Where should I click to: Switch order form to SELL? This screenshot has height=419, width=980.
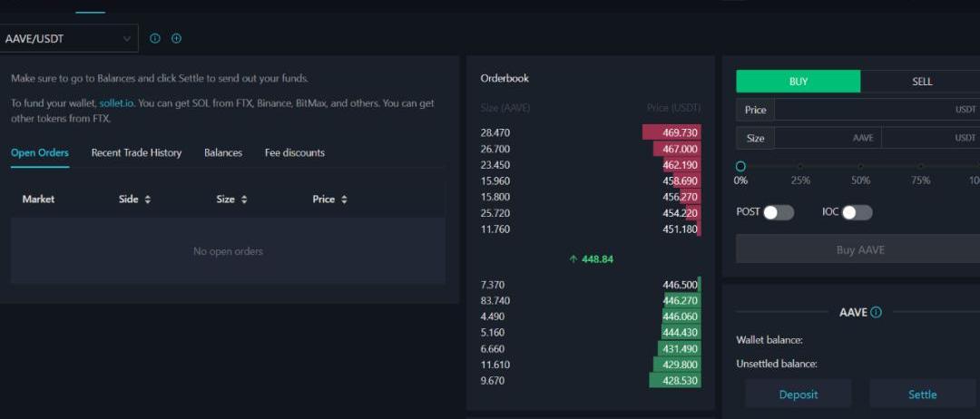point(921,82)
